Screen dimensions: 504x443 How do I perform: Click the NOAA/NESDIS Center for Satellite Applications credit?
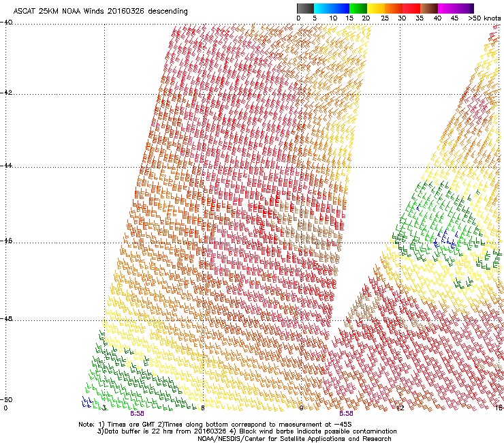[x=294, y=439]
